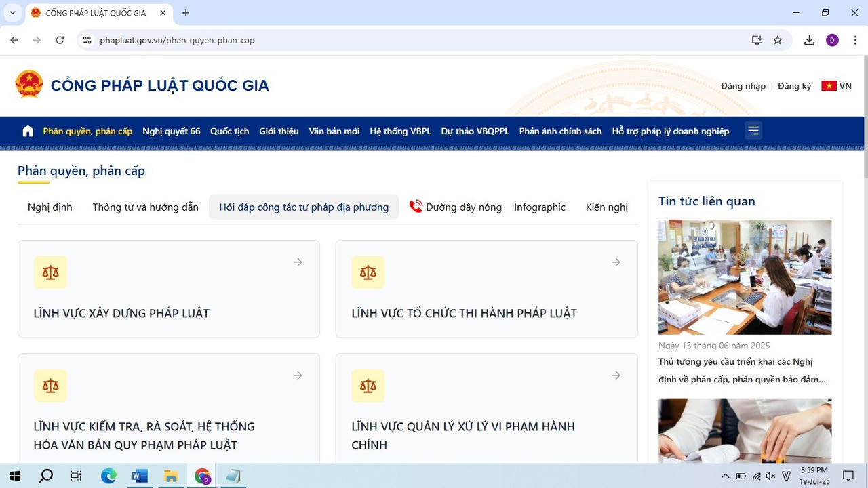Select Văn bản mới in the navigation menu
This screenshot has height=488, width=868.
coord(334,131)
